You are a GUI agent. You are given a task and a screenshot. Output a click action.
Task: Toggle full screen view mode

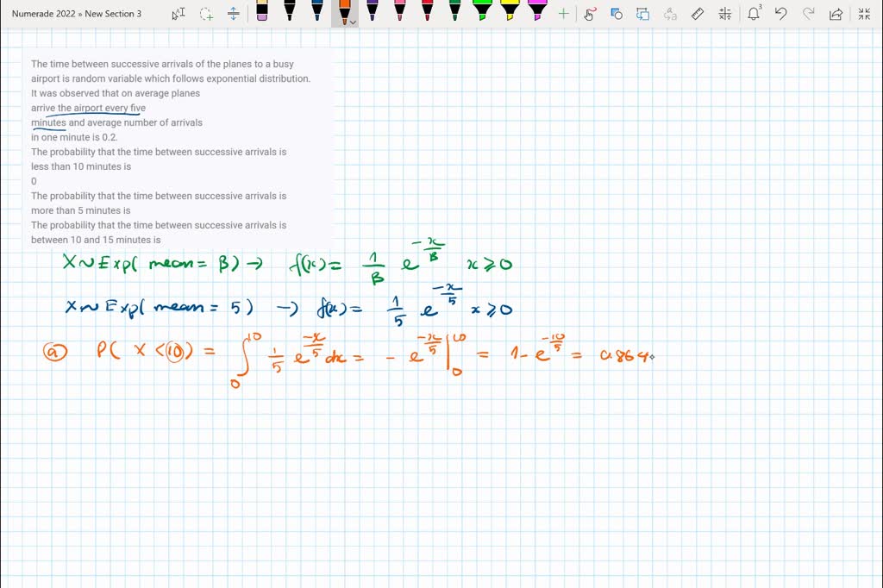pyautogui.click(x=864, y=14)
